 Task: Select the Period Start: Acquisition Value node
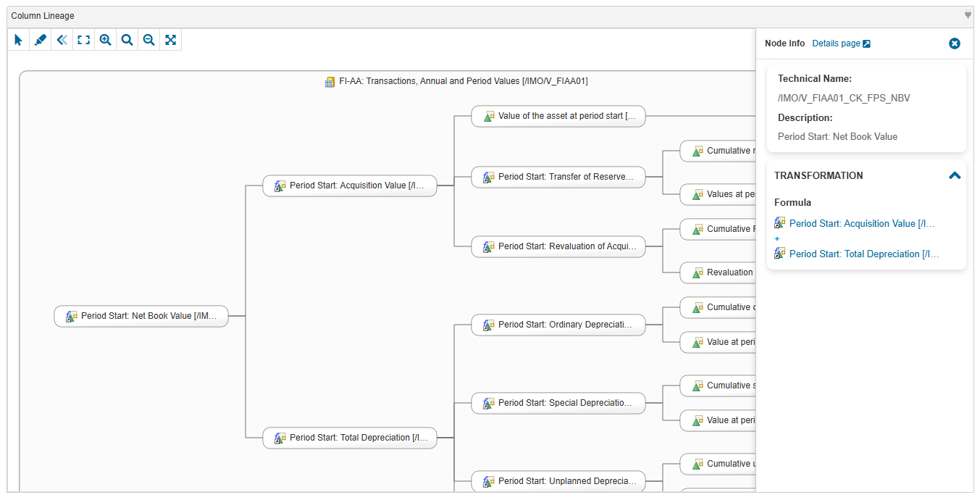350,186
